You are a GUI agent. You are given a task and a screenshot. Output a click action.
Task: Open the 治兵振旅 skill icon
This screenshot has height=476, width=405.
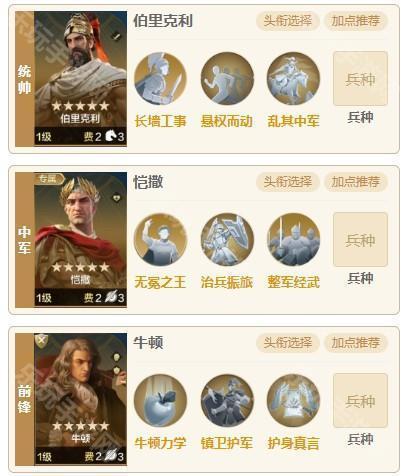(227, 240)
